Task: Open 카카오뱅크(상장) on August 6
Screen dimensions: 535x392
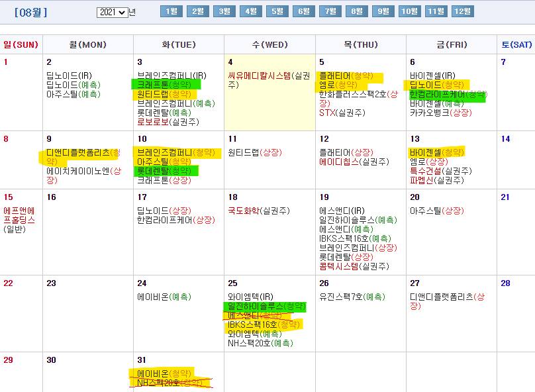Action: click(441, 113)
